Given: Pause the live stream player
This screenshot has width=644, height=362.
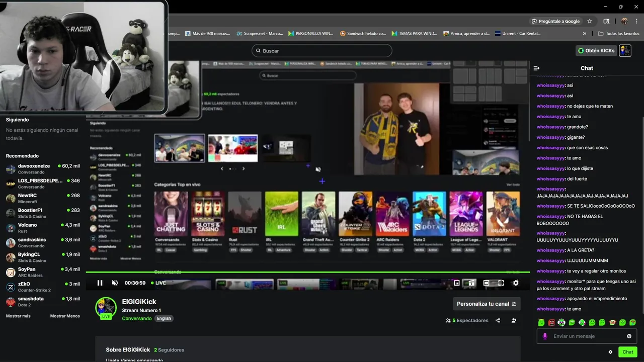Looking at the screenshot, I should click(x=100, y=283).
